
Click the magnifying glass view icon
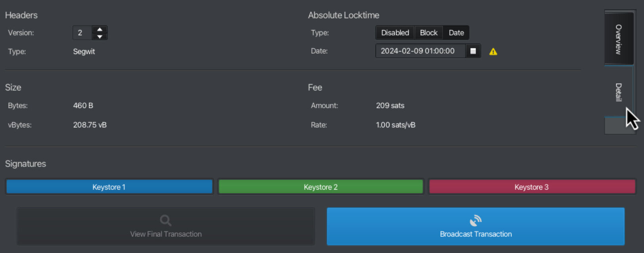165,220
